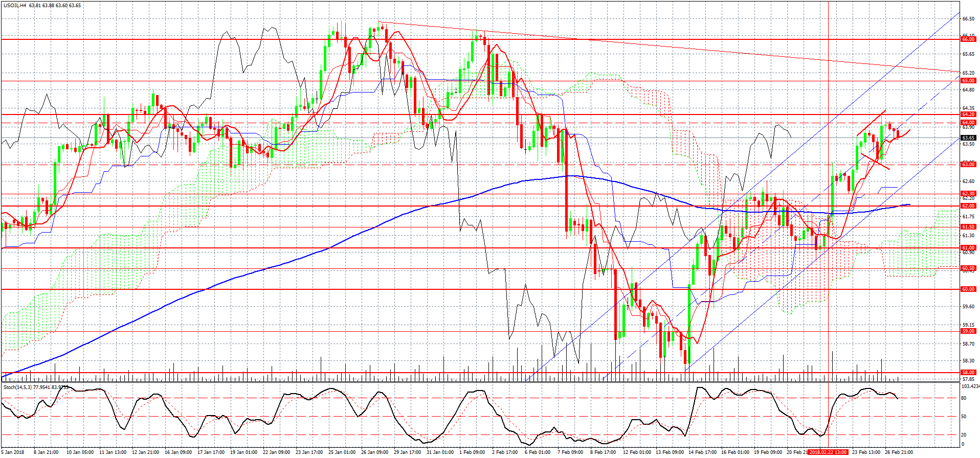Click the 17 Jan 17:00 time label

[211, 452]
